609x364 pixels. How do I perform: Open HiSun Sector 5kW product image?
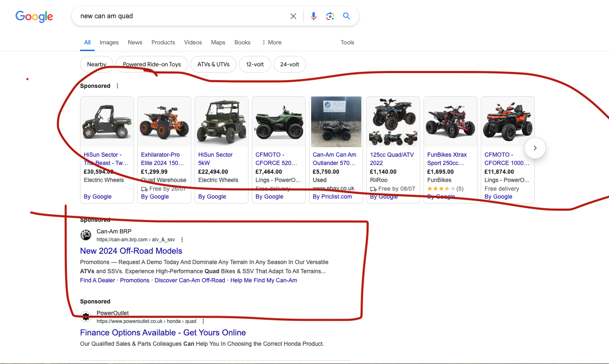(x=222, y=122)
